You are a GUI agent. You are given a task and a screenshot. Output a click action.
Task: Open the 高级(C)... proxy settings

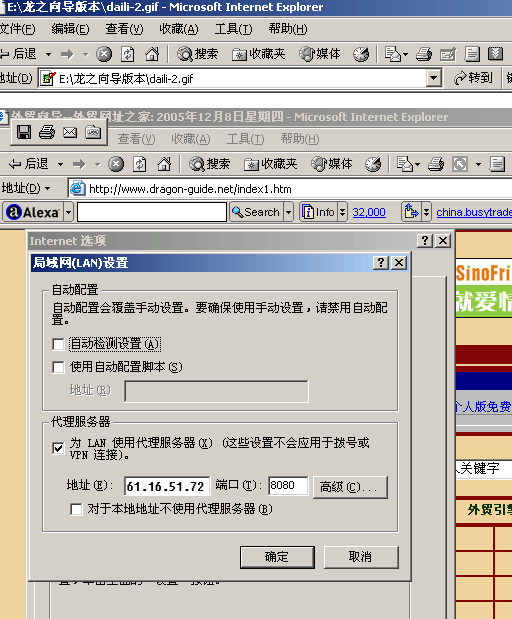[x=350, y=487]
